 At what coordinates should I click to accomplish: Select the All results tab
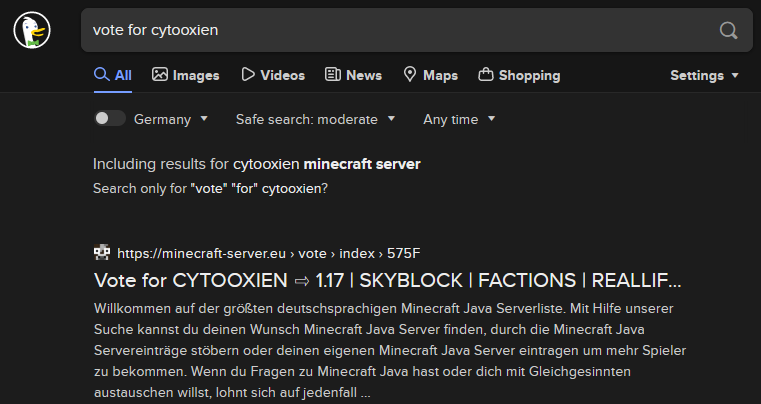pos(113,75)
